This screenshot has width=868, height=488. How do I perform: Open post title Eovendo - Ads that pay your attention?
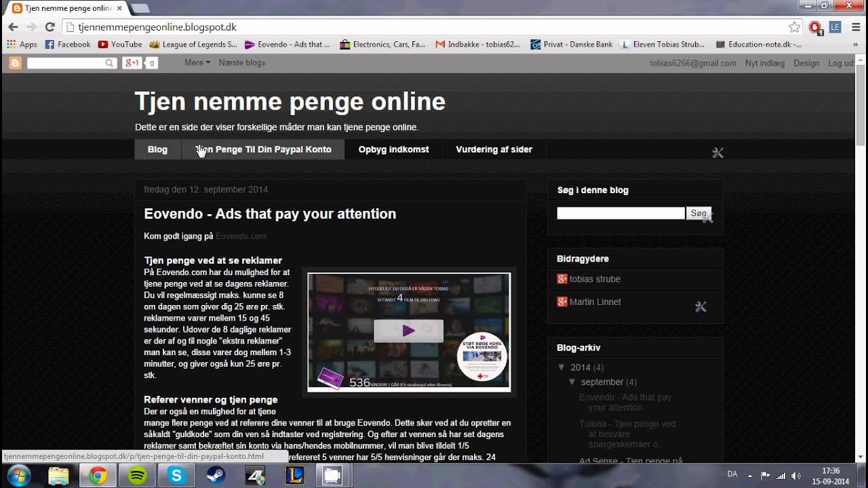pyautogui.click(x=270, y=213)
